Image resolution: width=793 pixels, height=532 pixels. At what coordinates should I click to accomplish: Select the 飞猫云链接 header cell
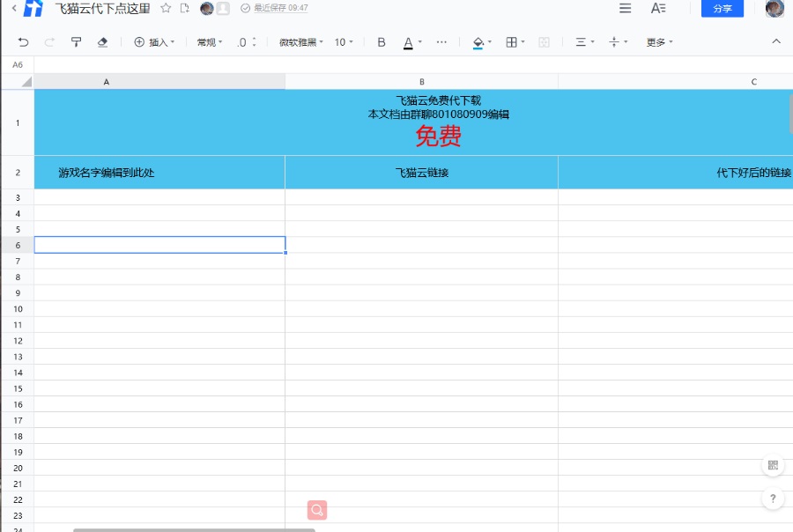[x=421, y=173]
